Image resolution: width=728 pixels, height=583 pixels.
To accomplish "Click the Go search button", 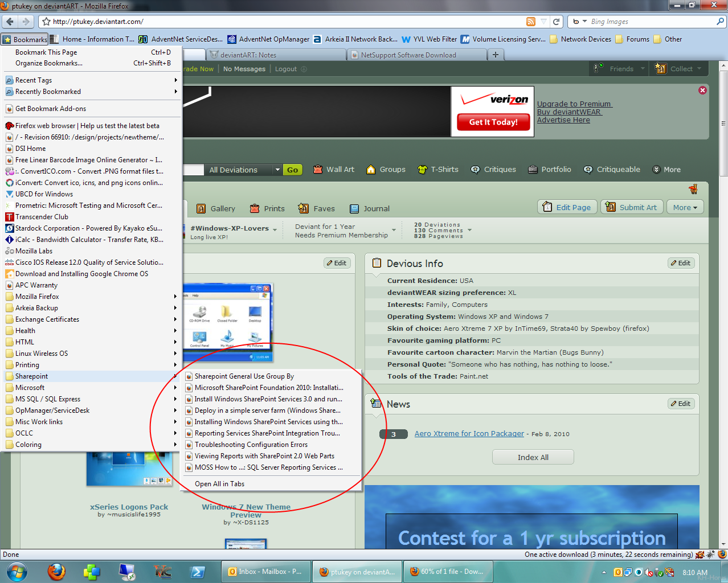I will [x=292, y=169].
